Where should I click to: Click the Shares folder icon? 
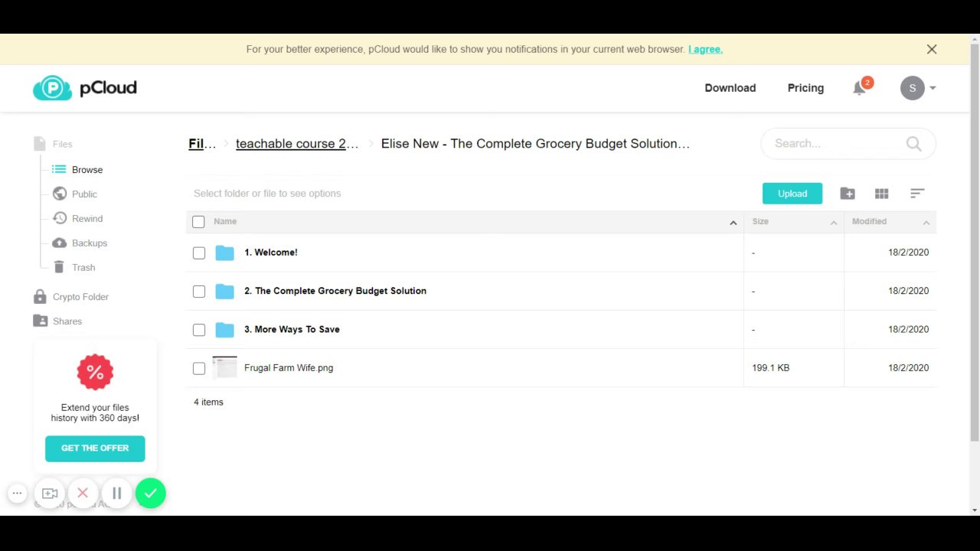tap(41, 321)
